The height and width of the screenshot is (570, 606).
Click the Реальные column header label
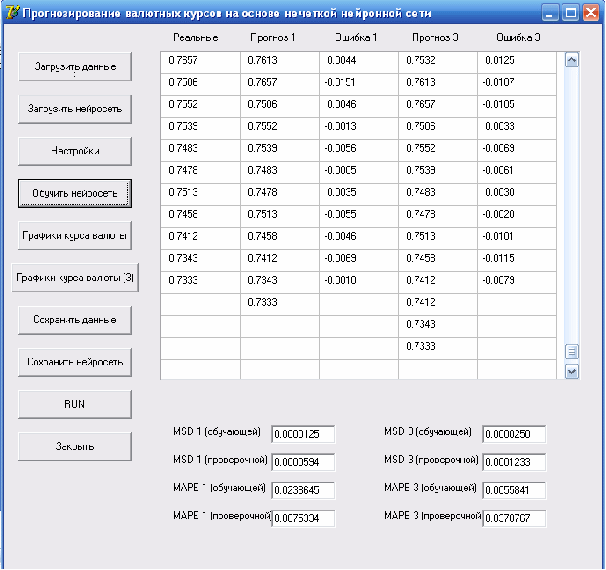196,37
